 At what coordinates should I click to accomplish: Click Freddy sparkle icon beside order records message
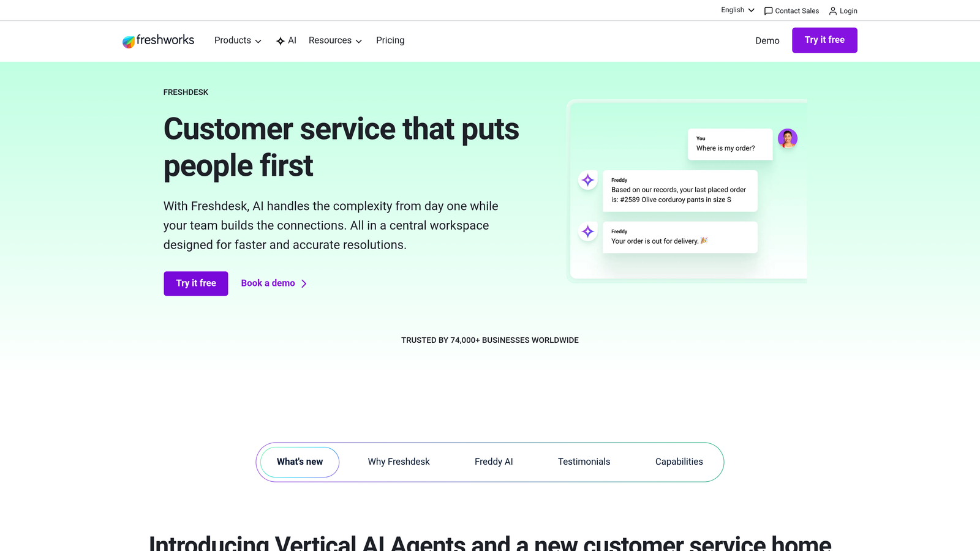coord(588,180)
